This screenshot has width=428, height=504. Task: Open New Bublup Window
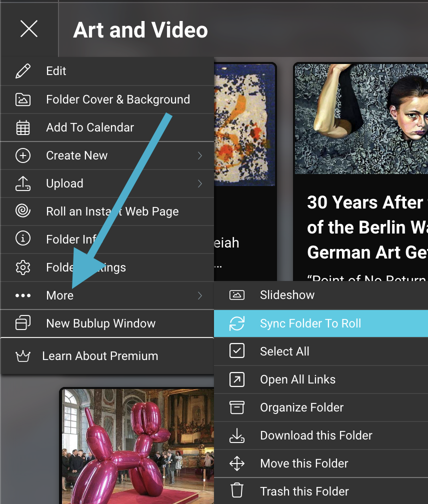click(x=100, y=323)
